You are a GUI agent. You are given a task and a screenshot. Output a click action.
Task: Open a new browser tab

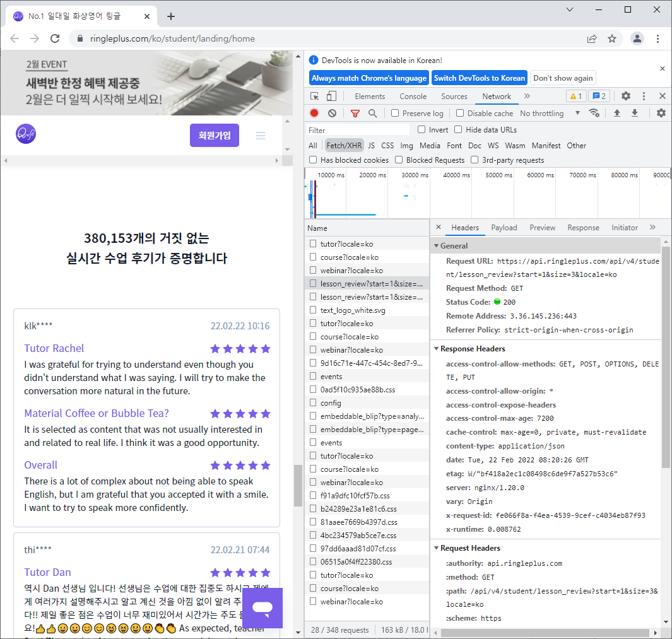tap(171, 16)
